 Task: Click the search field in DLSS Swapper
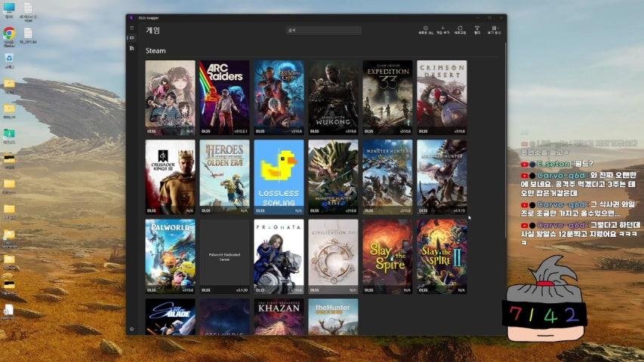(x=324, y=30)
